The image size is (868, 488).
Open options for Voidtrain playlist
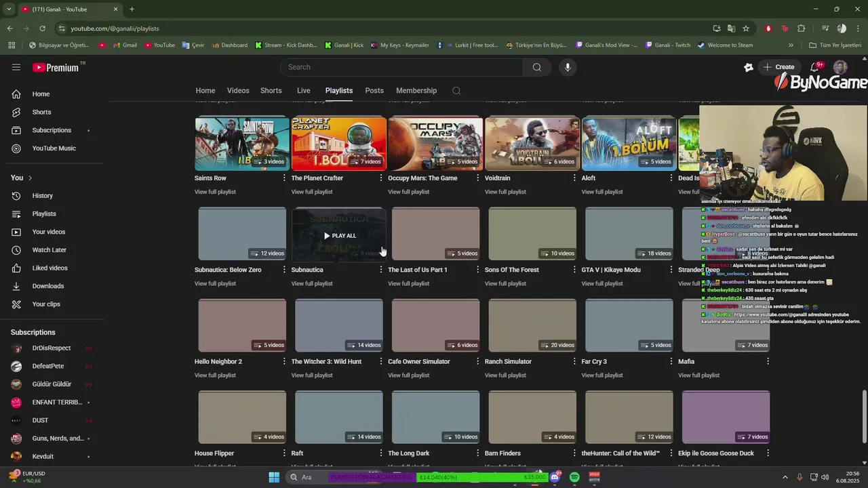[574, 178]
